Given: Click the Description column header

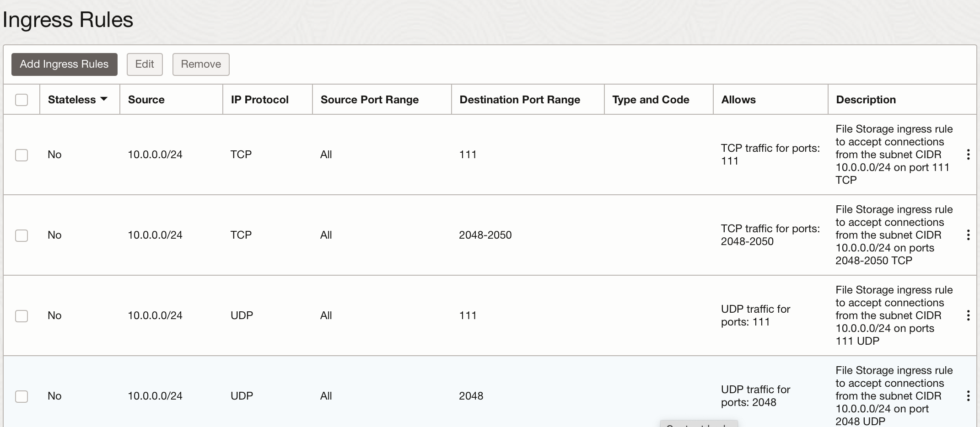Looking at the screenshot, I should point(865,99).
